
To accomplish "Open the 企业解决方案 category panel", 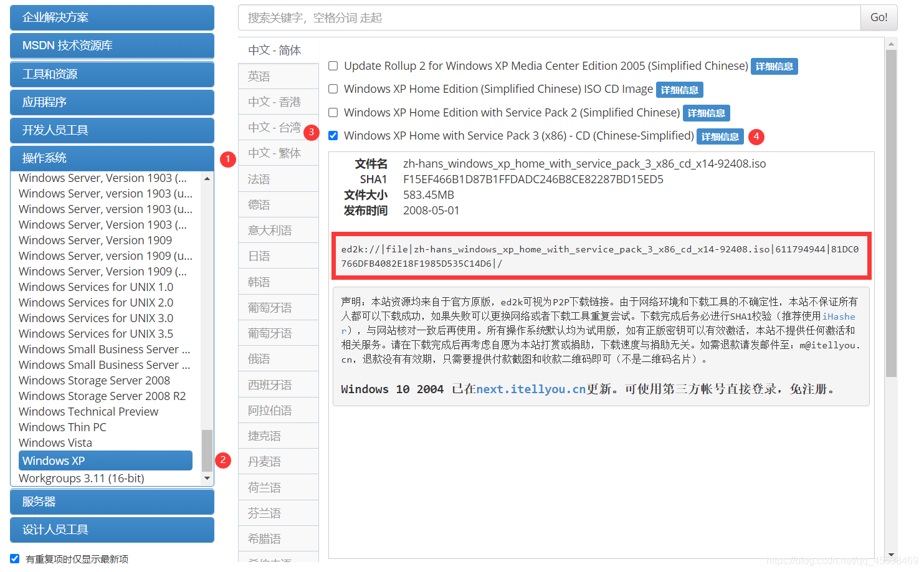I will [x=112, y=17].
